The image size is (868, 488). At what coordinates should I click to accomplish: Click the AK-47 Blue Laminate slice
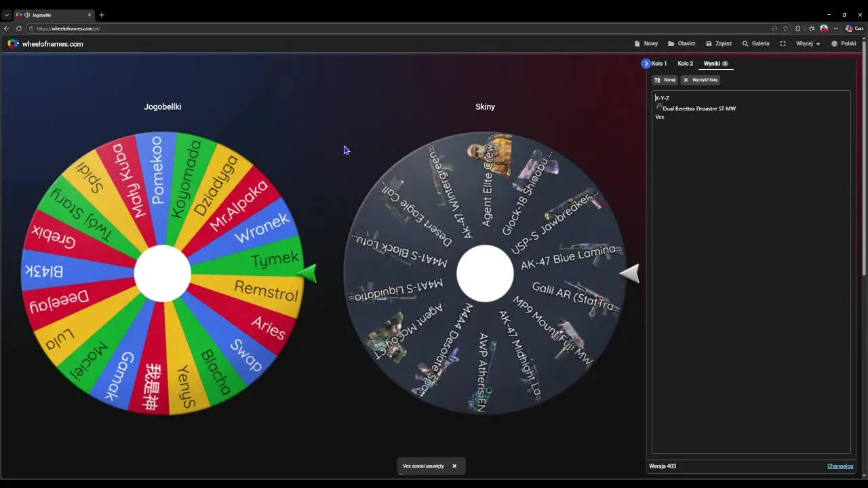tap(571, 257)
